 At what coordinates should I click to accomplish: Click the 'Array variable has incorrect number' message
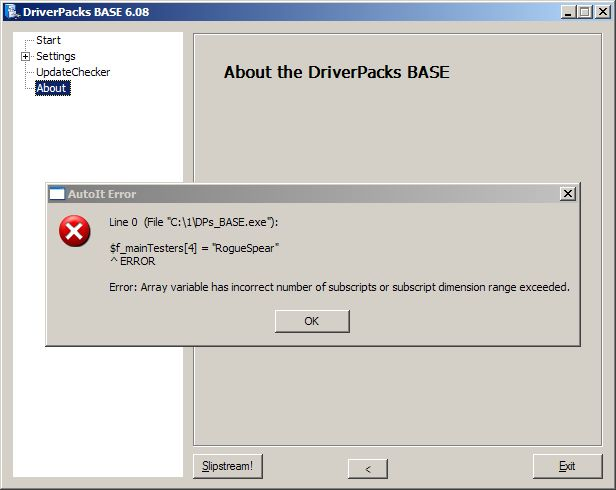tap(339, 287)
